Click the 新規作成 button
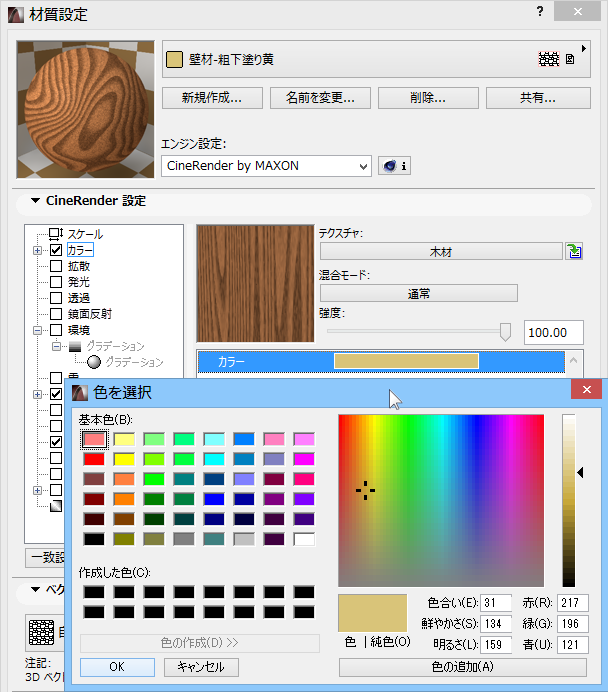Image resolution: width=608 pixels, height=692 pixels. coord(212,98)
